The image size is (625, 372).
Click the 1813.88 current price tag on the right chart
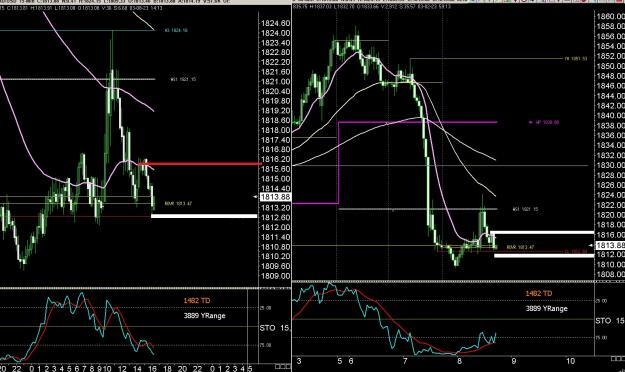click(x=610, y=245)
